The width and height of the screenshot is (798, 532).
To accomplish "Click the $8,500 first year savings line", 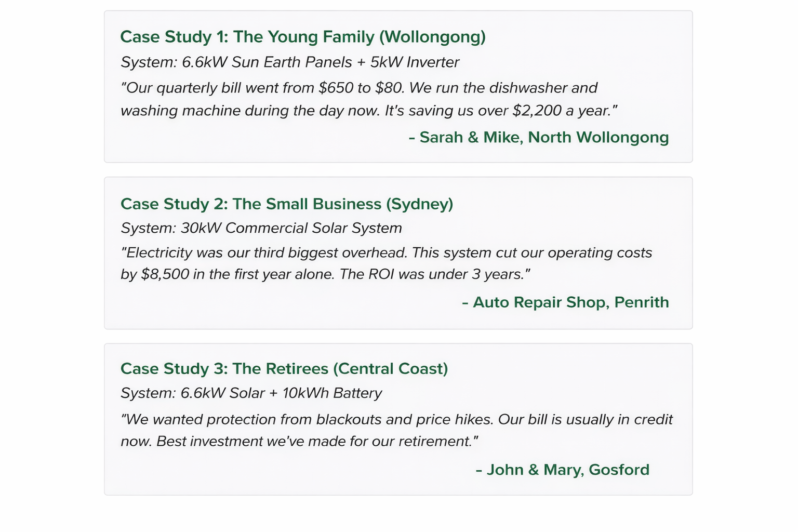I will coord(325,274).
